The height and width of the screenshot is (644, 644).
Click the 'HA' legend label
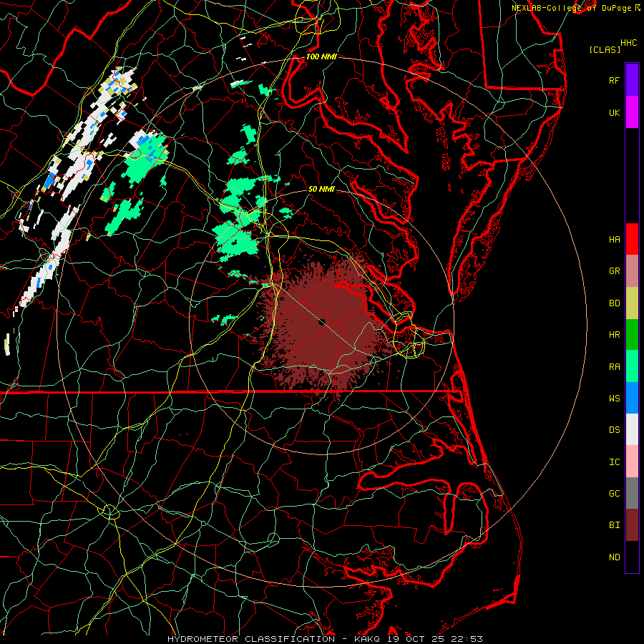(x=615, y=239)
